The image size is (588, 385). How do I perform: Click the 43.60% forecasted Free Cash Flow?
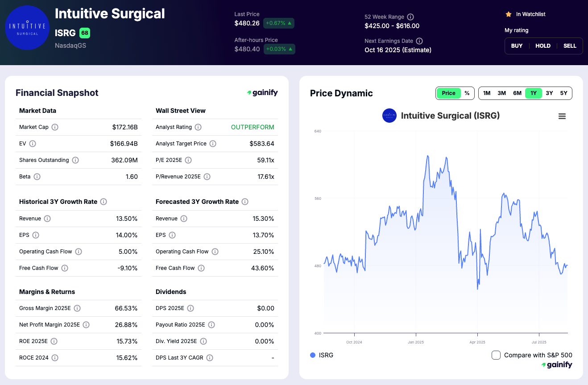click(x=263, y=268)
